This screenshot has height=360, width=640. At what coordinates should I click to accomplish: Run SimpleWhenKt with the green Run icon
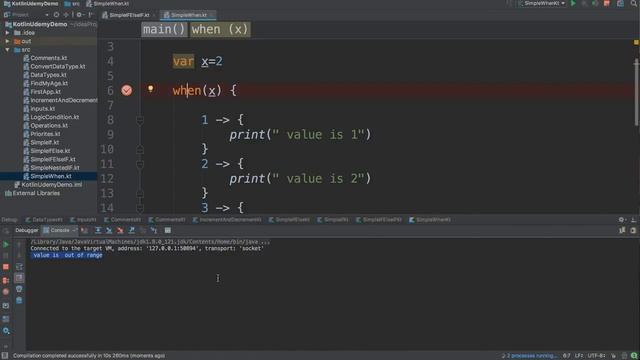click(573, 3)
